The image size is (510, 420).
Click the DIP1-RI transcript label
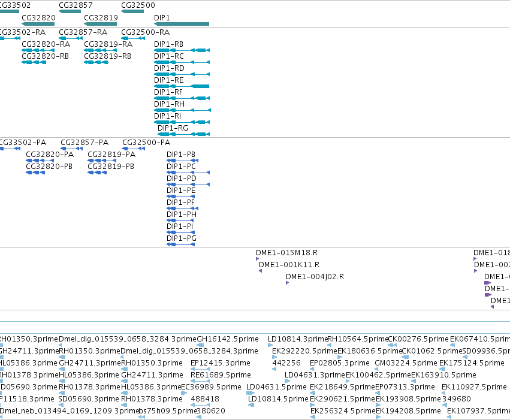coord(168,116)
